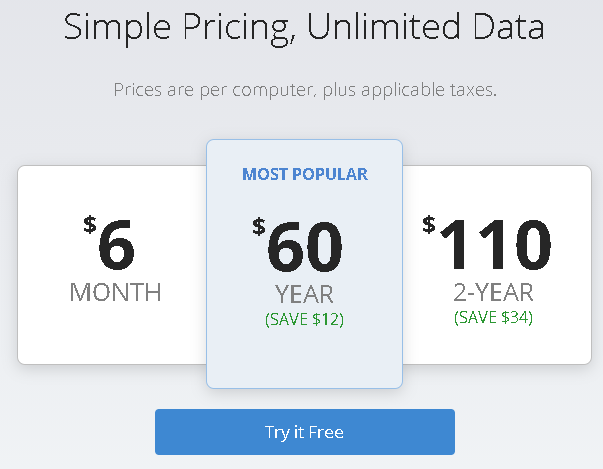This screenshot has width=603, height=469.
Task: Click the dollar sign beside 6
Action: 90,225
